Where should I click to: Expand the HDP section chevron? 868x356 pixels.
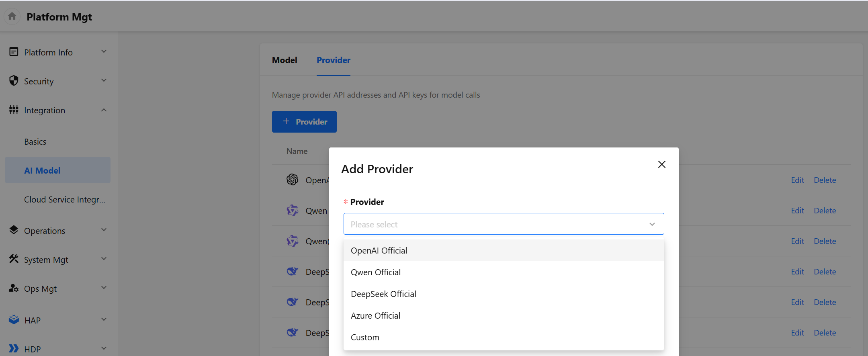pyautogui.click(x=104, y=348)
